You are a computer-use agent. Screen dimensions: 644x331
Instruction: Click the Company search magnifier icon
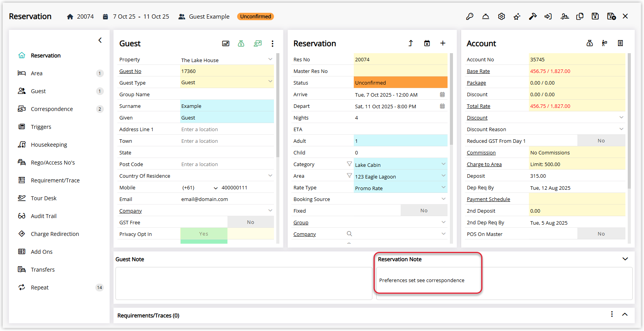349,234
